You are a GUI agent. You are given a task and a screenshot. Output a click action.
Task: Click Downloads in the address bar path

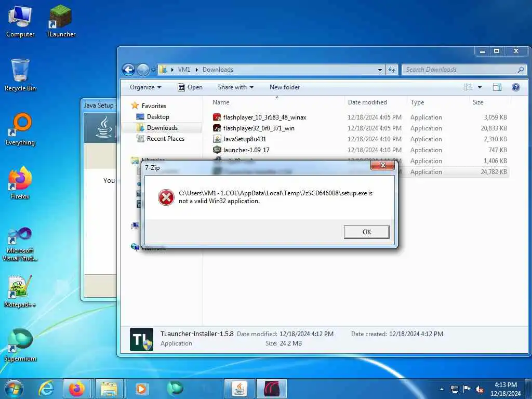click(218, 70)
